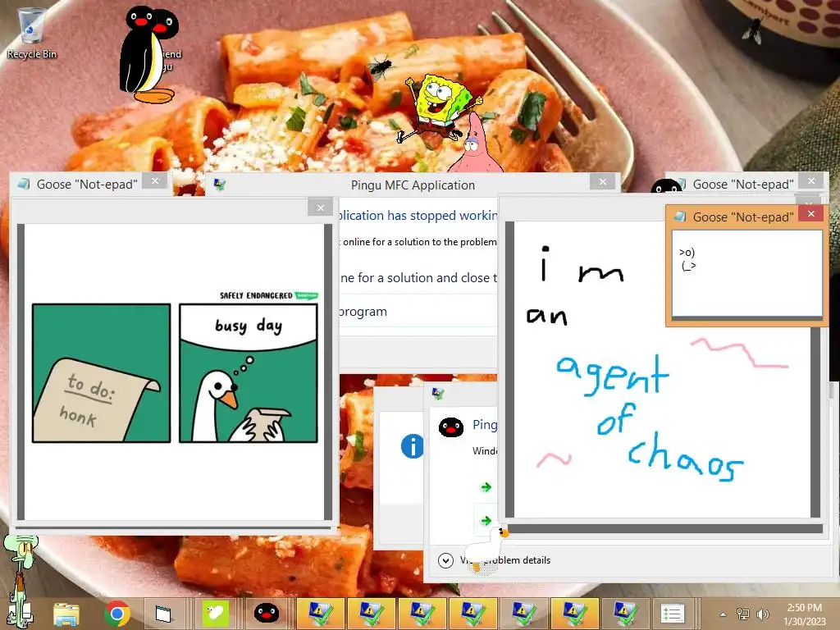Click the blue information icon in dialog

click(x=412, y=445)
